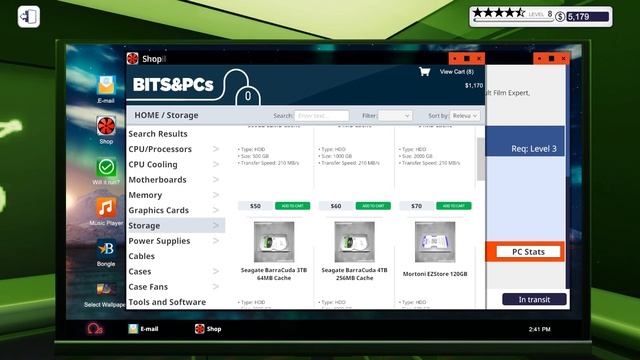Expand the Graphics Cards submenu arrow

coord(216,211)
